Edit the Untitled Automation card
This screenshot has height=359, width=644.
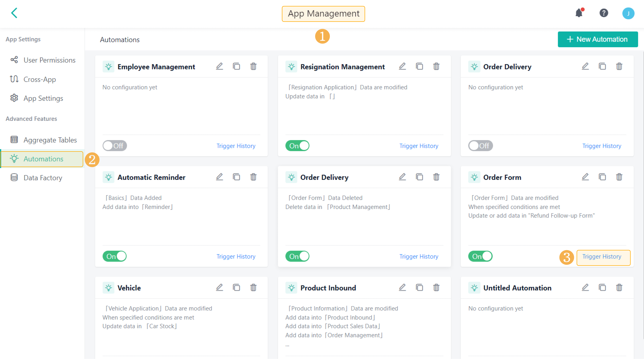tap(586, 287)
